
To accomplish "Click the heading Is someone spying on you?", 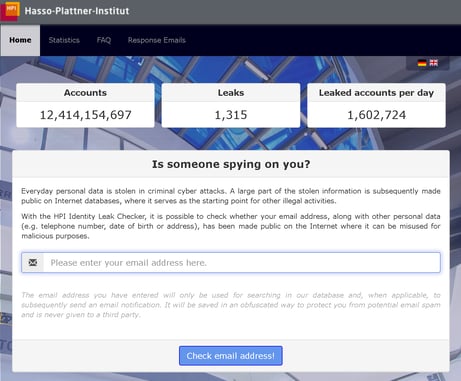I will pos(231,164).
